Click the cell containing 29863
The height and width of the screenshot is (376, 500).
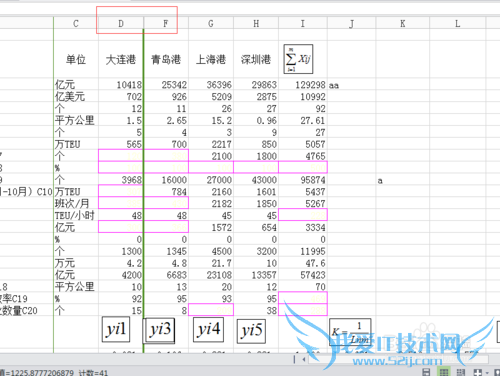(x=256, y=85)
